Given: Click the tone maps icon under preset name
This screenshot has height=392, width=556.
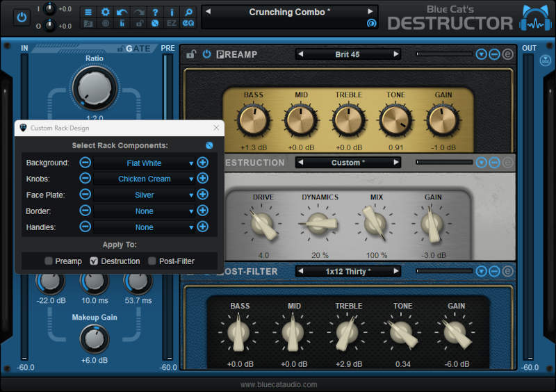Looking at the screenshot, I should point(371,24).
